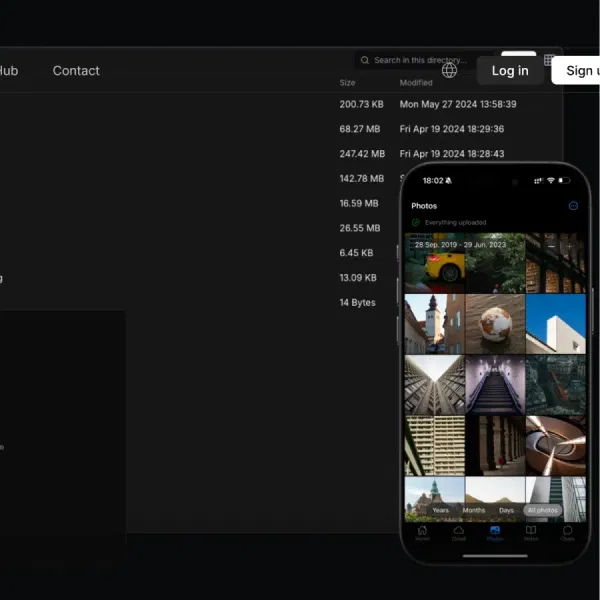The width and height of the screenshot is (600, 600).
Task: Click the 13.09 KB size value
Action: tap(358, 278)
